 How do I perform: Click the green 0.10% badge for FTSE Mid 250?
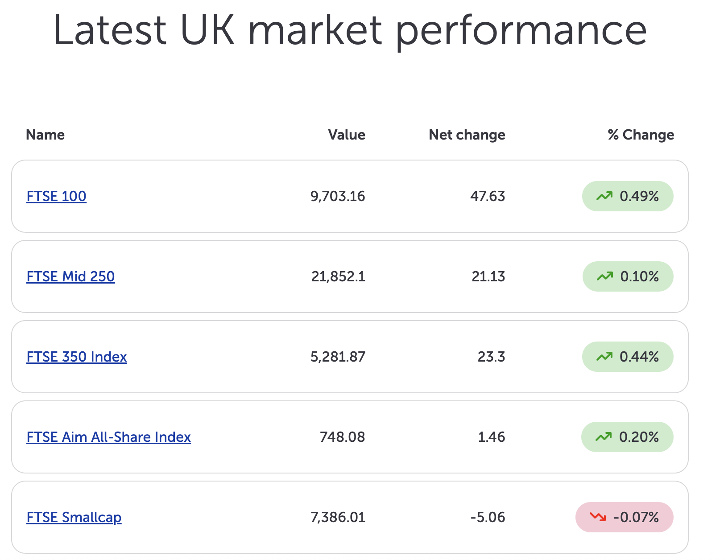click(628, 276)
